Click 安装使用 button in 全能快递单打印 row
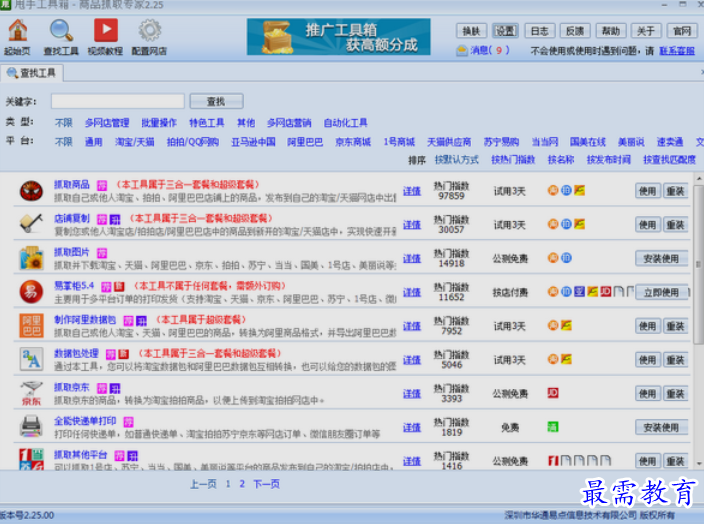The width and height of the screenshot is (704, 524). [x=661, y=427]
